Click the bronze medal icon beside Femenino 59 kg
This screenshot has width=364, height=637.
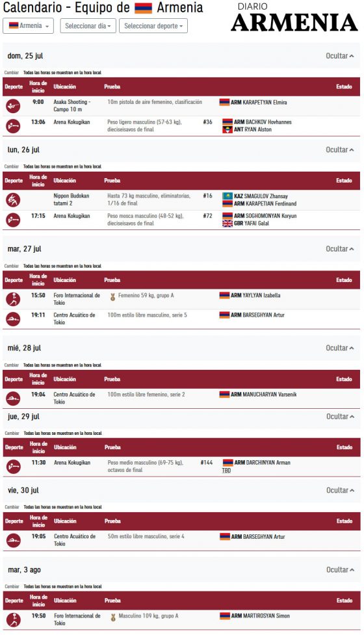(113, 296)
